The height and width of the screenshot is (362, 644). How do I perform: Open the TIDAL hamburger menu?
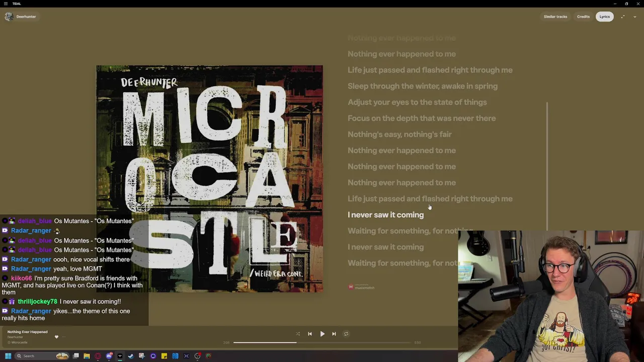tap(6, 4)
